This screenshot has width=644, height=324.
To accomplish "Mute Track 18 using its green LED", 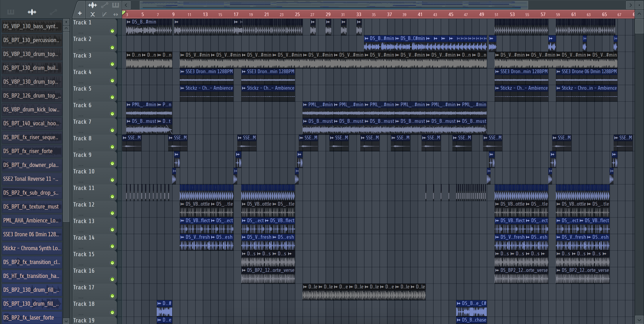I will 112,313.
